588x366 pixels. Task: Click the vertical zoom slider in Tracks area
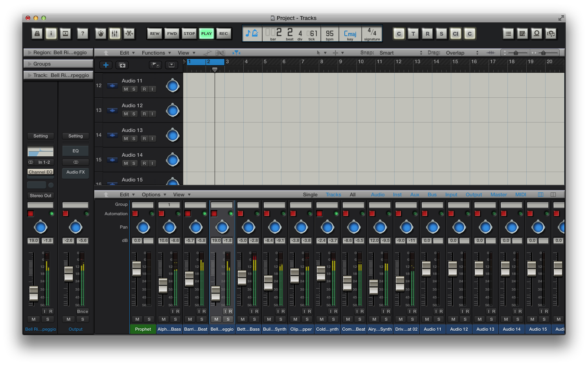[x=515, y=53]
